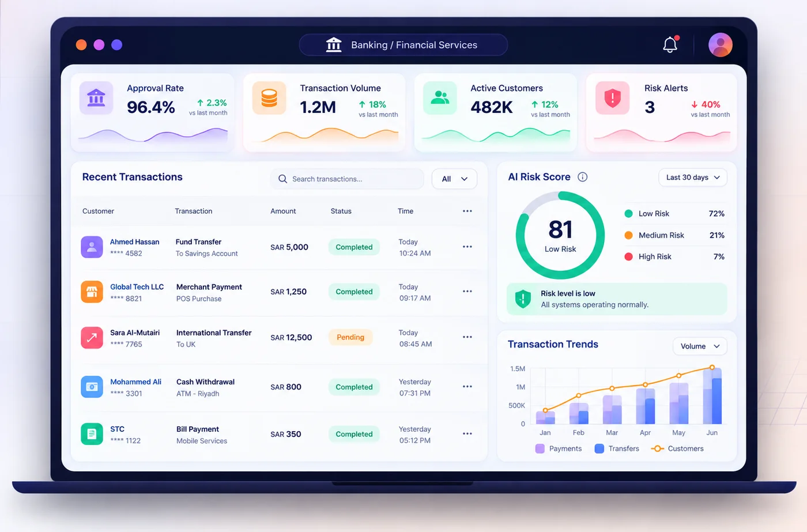Click the Risk Alerts shield icon

pos(612,98)
